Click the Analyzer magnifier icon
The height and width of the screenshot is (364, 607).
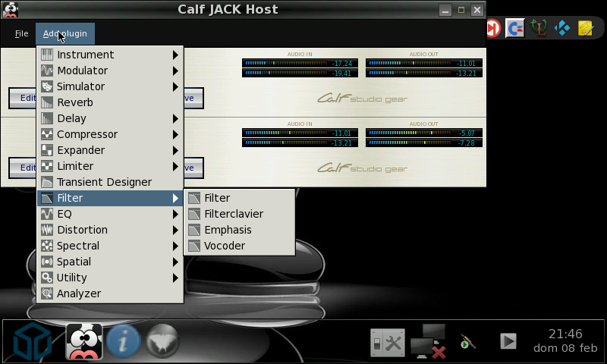click(x=47, y=293)
